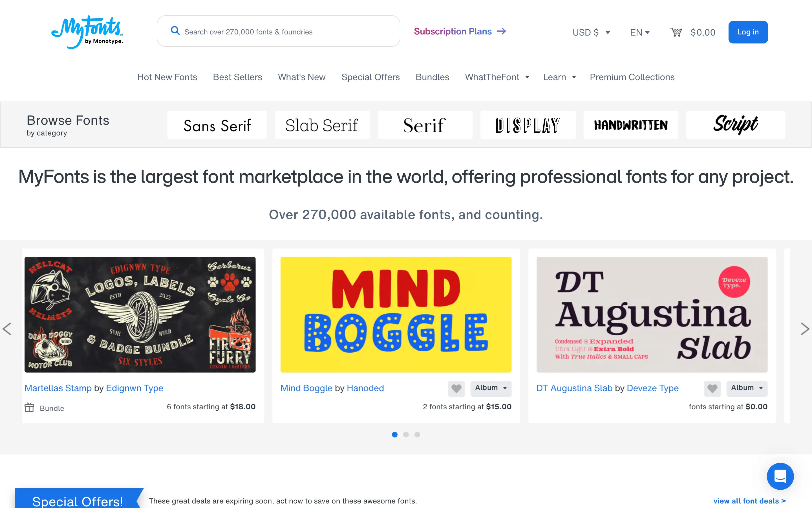The width and height of the screenshot is (812, 508).
Task: Browse the Display category
Action: click(528, 125)
